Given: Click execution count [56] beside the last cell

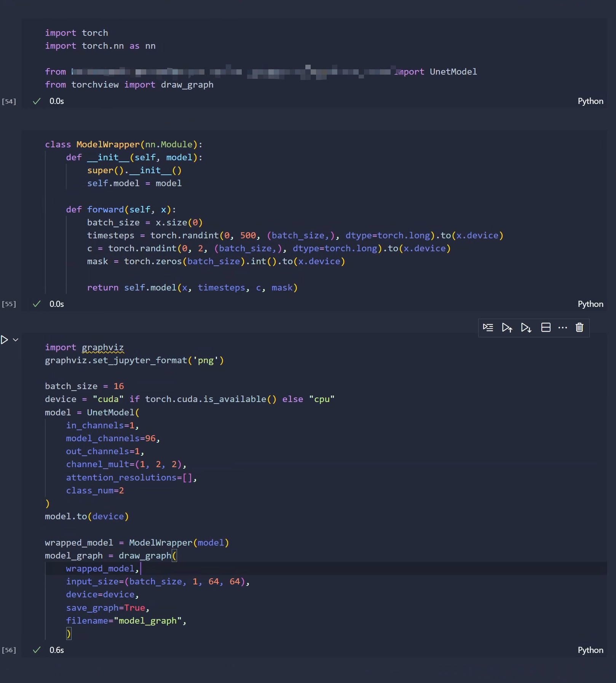Looking at the screenshot, I should pyautogui.click(x=9, y=650).
